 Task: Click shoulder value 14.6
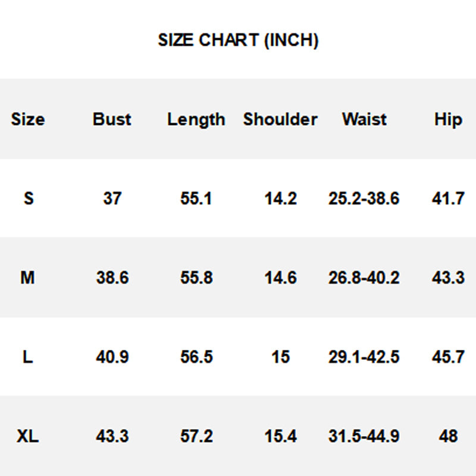(280, 277)
